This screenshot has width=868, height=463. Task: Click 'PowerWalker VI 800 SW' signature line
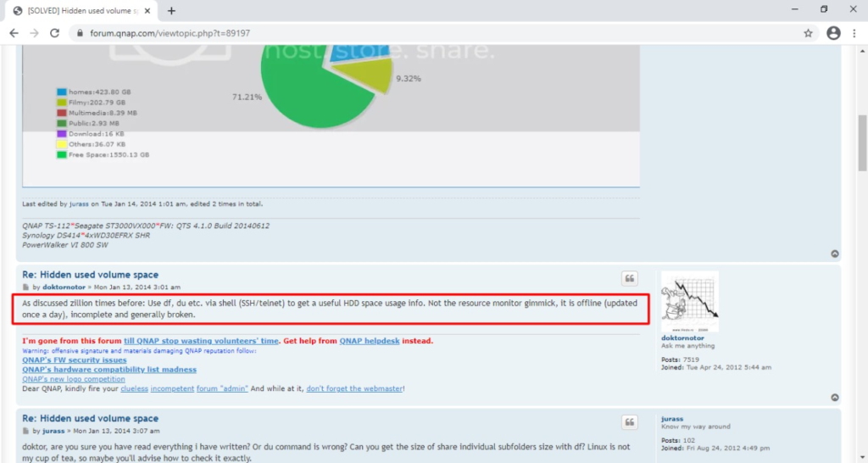[x=65, y=245]
